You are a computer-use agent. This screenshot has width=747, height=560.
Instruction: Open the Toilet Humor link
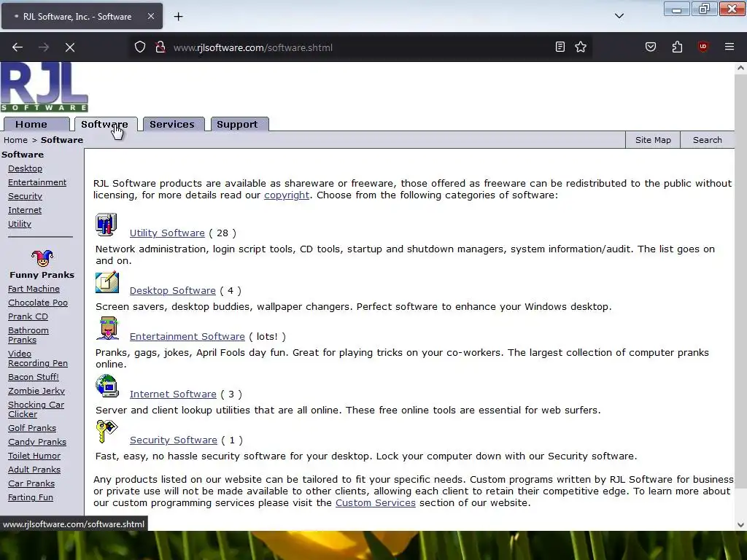[34, 456]
